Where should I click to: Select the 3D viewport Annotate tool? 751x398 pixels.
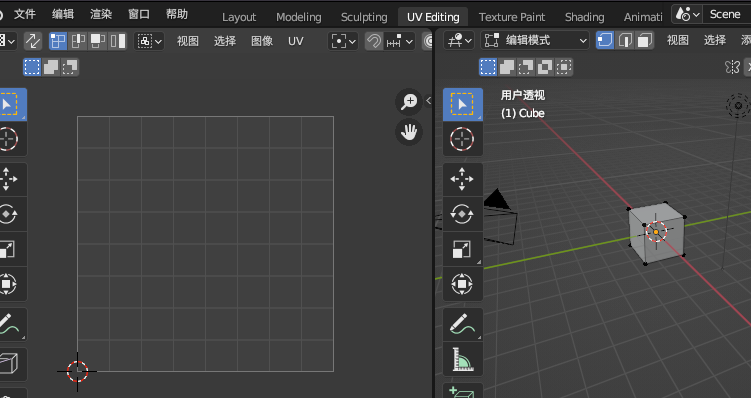(463, 324)
